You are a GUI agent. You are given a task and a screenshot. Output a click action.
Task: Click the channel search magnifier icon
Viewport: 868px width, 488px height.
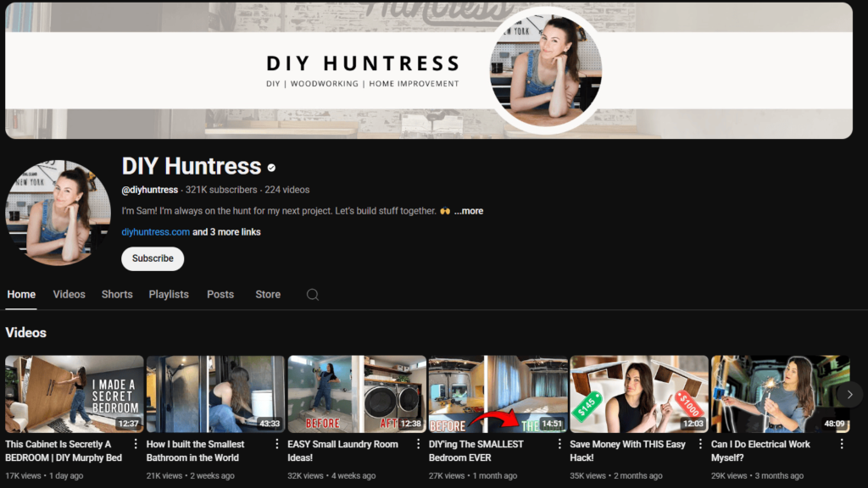[313, 295]
